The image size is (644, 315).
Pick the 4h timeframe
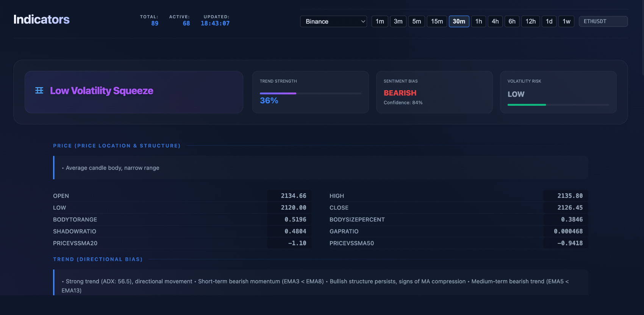(495, 22)
